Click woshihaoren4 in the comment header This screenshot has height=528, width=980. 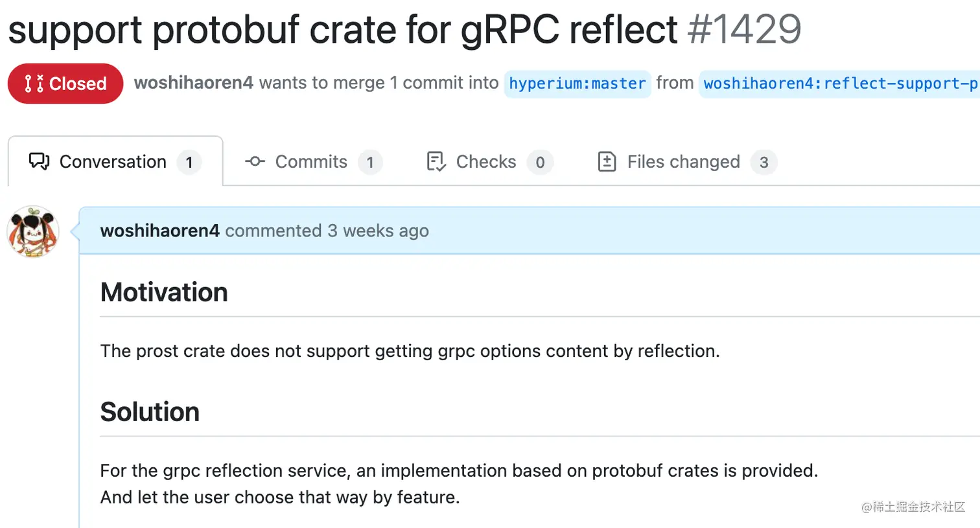159,231
